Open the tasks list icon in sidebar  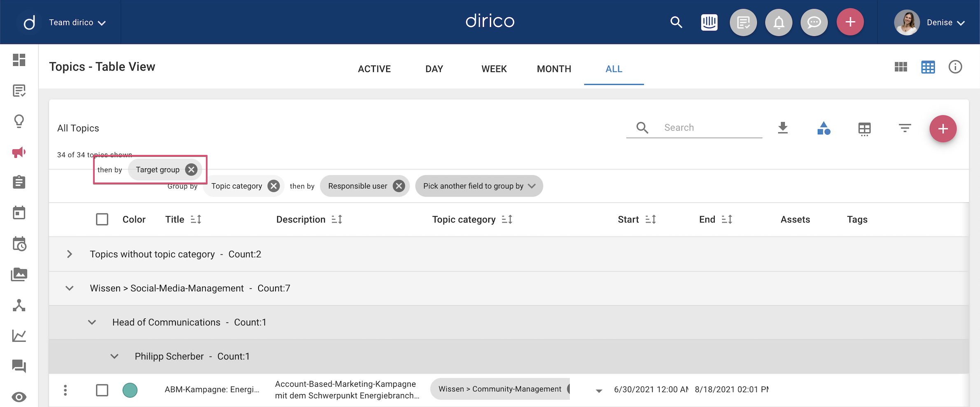click(x=19, y=90)
